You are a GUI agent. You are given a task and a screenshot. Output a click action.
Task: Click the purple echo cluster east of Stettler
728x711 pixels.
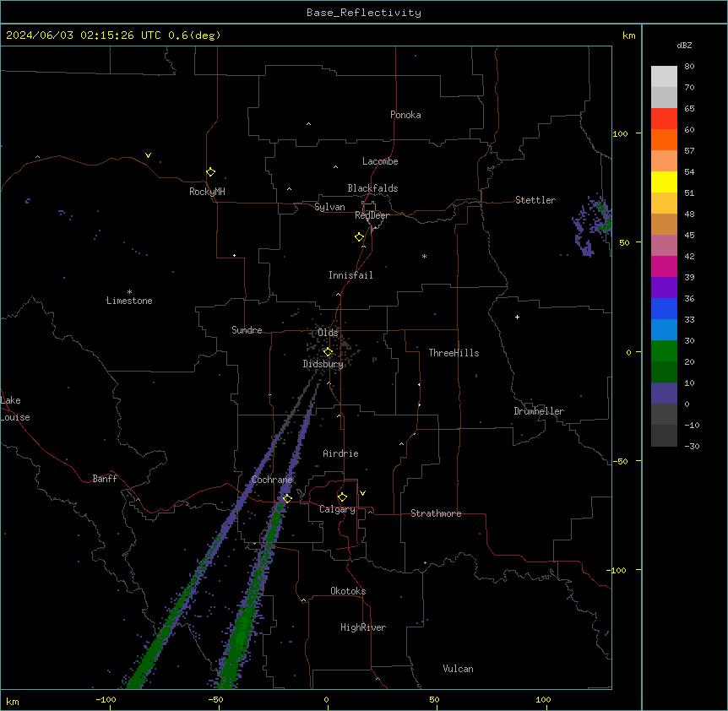592,226
